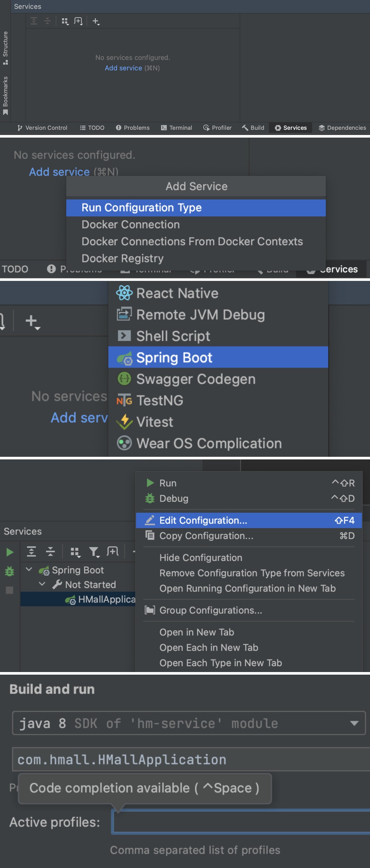Open the Terminal tool window tab
This screenshot has height=868, width=370.
click(177, 128)
